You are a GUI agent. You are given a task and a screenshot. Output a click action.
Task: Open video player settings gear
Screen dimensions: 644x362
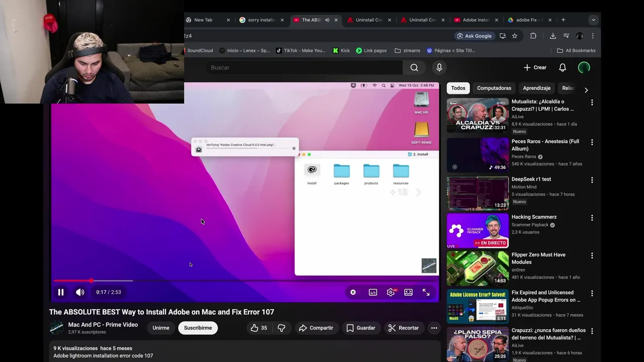point(390,292)
